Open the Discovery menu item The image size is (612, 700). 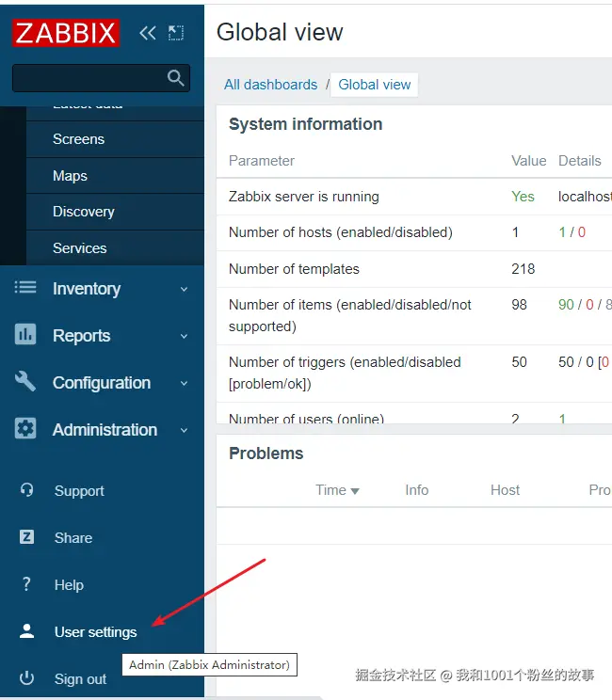115,212
